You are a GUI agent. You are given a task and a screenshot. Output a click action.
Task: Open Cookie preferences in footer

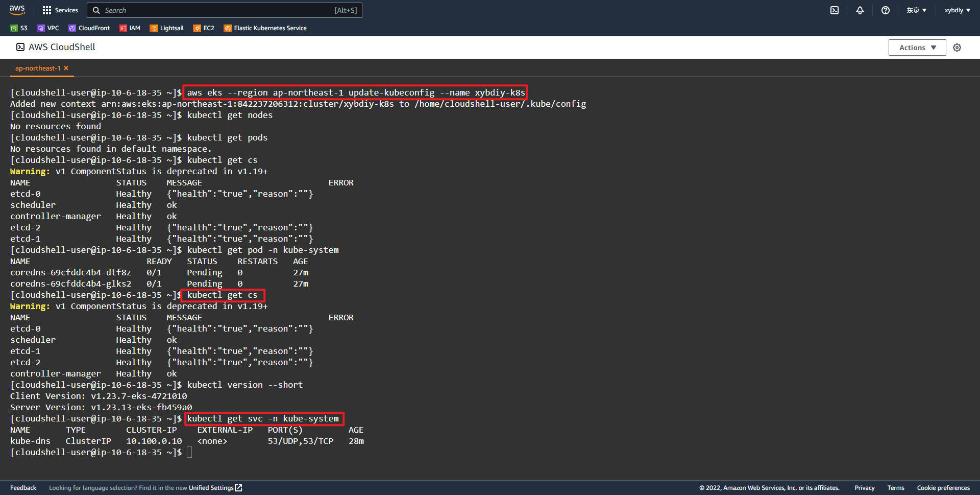(x=943, y=488)
